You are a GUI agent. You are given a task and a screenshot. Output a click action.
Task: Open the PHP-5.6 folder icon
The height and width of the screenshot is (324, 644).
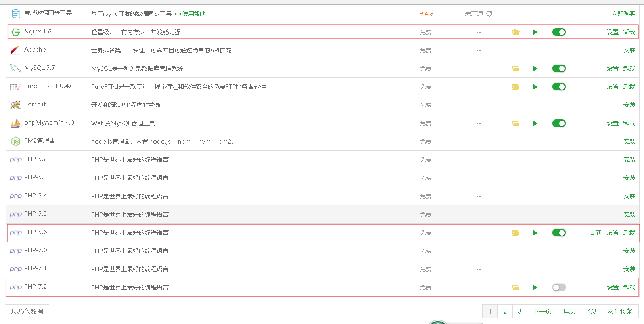pos(516,233)
